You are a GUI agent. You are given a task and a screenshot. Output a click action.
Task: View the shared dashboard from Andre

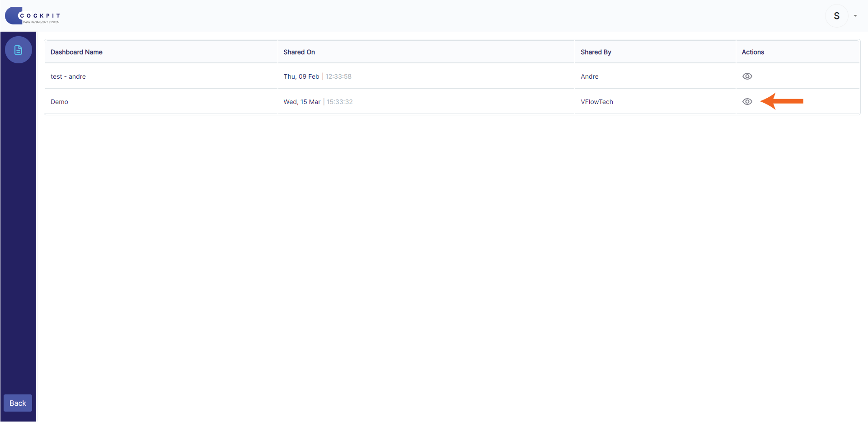(x=747, y=76)
